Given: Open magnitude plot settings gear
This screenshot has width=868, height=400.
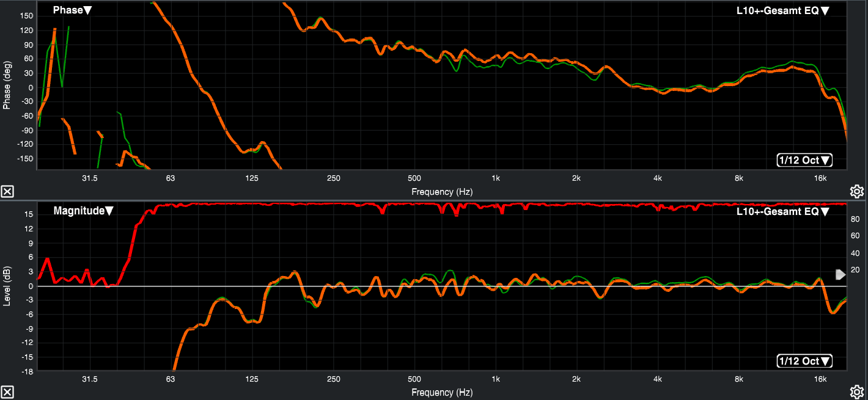Looking at the screenshot, I should pyautogui.click(x=857, y=392).
